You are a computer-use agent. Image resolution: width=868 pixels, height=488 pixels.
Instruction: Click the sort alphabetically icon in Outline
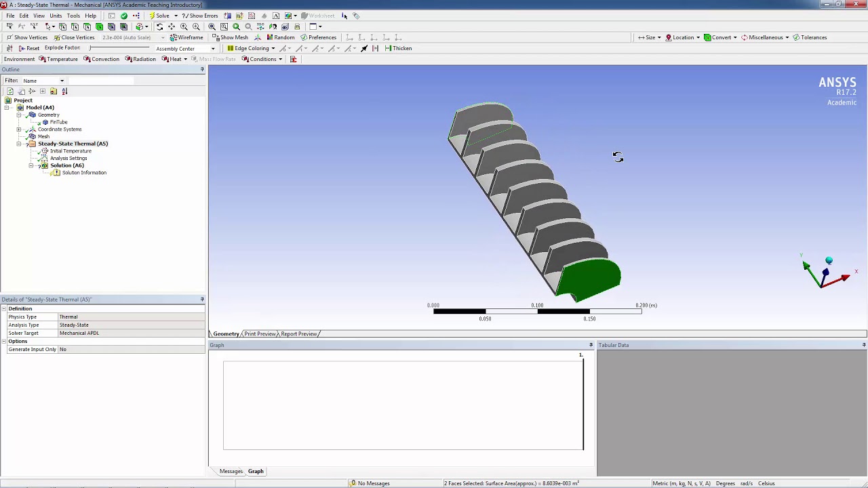click(x=64, y=91)
